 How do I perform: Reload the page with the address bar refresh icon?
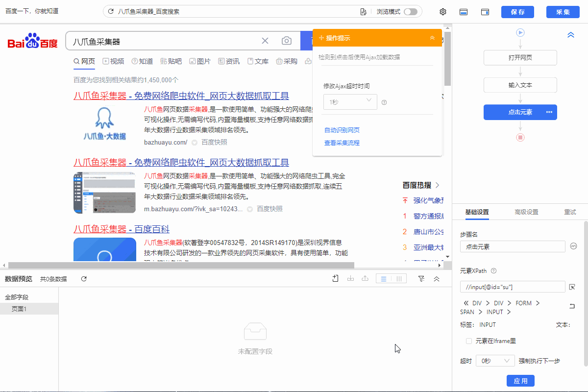coord(111,11)
